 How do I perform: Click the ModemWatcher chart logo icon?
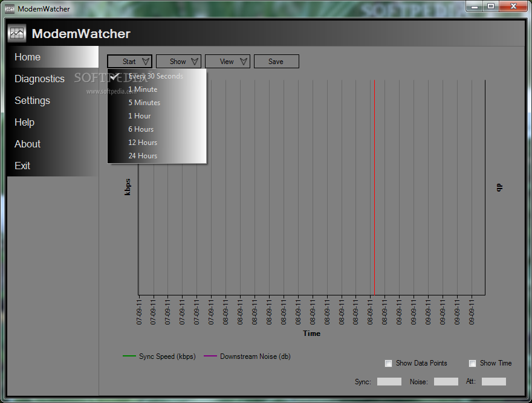click(x=17, y=34)
